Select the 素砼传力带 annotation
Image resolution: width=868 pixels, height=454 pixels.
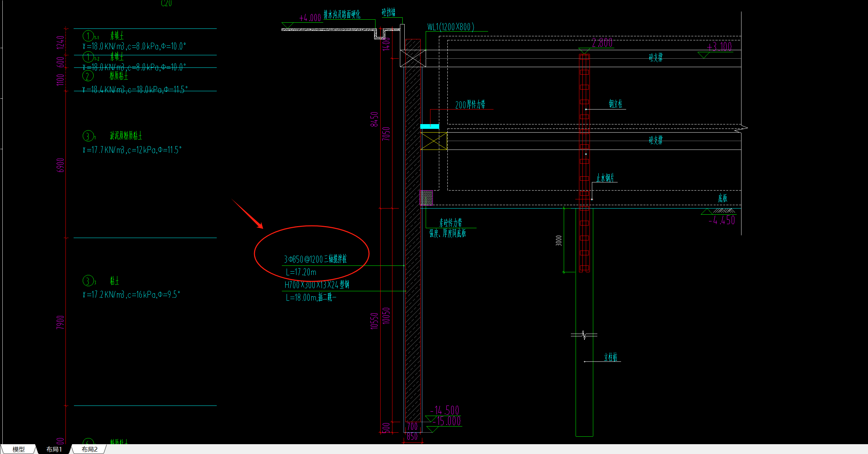pyautogui.click(x=450, y=223)
